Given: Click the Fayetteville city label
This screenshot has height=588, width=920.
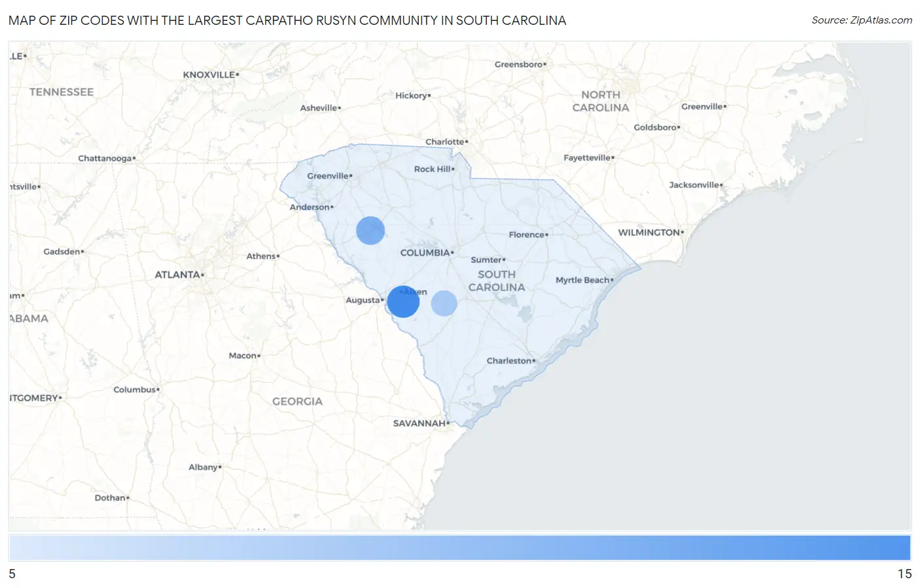Looking at the screenshot, I should tap(587, 158).
